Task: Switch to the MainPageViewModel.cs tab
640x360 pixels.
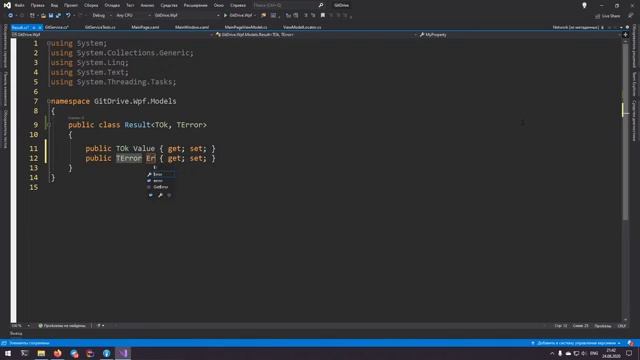Action: point(246,27)
